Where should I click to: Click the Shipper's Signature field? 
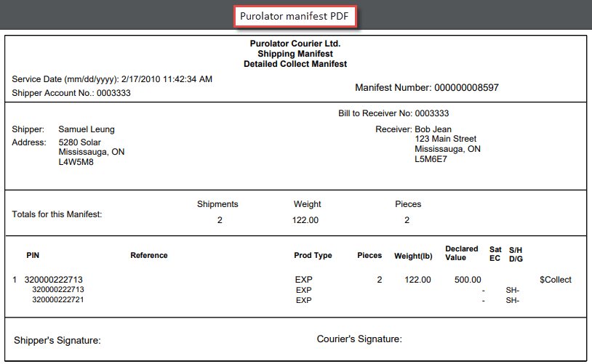(57, 340)
